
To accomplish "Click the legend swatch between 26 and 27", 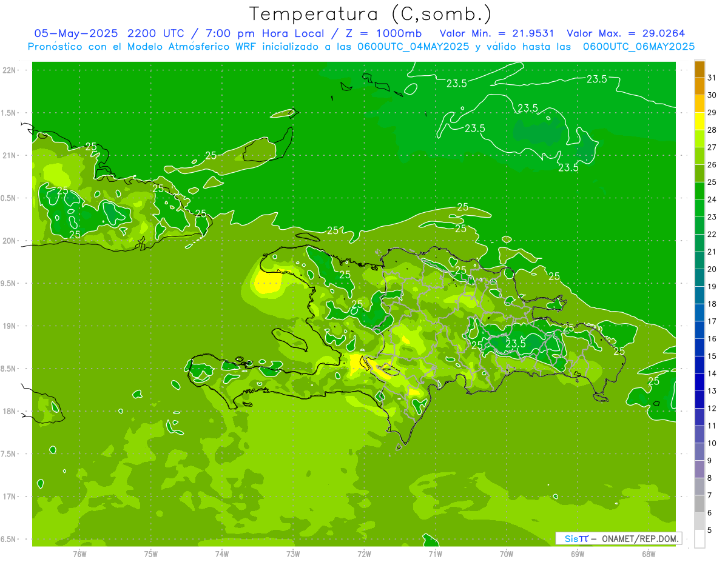I will coord(699,156).
